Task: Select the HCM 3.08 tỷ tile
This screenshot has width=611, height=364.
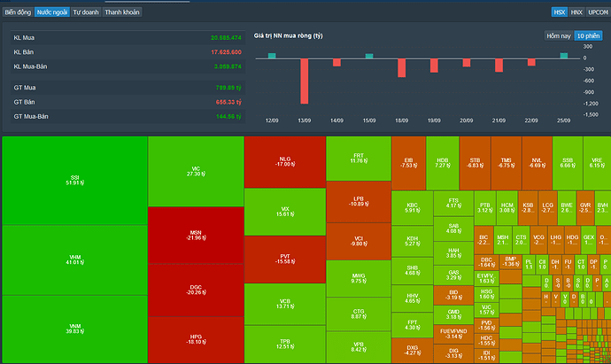Action: pos(507,208)
